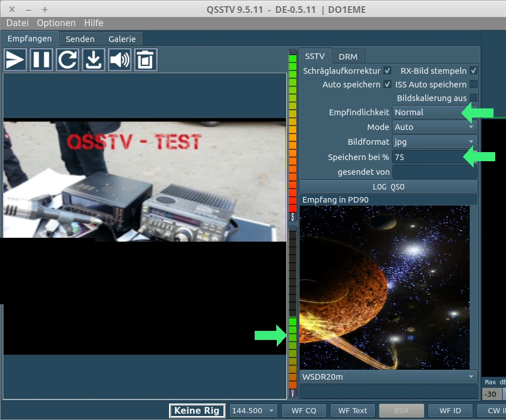This screenshot has width=506, height=420.
Task: Toggle audio monitoring with the speaker icon
Action: pos(119,60)
